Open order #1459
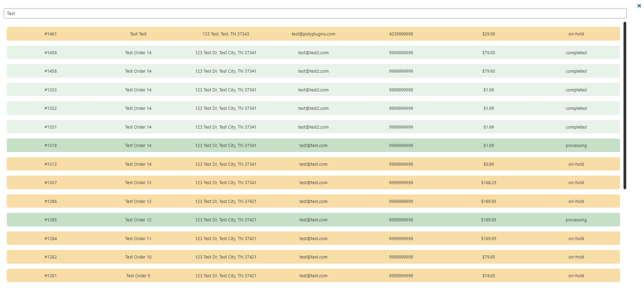This screenshot has width=644, height=296. coord(313,53)
